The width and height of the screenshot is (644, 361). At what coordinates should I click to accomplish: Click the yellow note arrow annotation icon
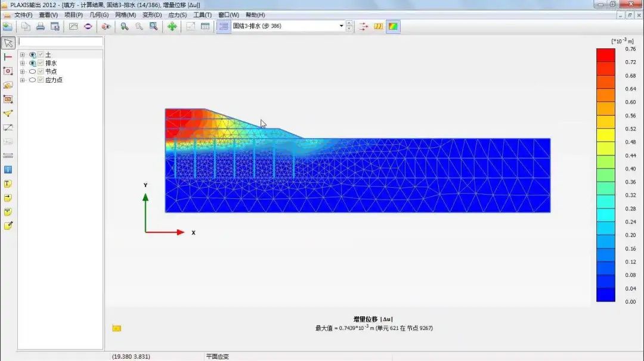[x=8, y=198]
